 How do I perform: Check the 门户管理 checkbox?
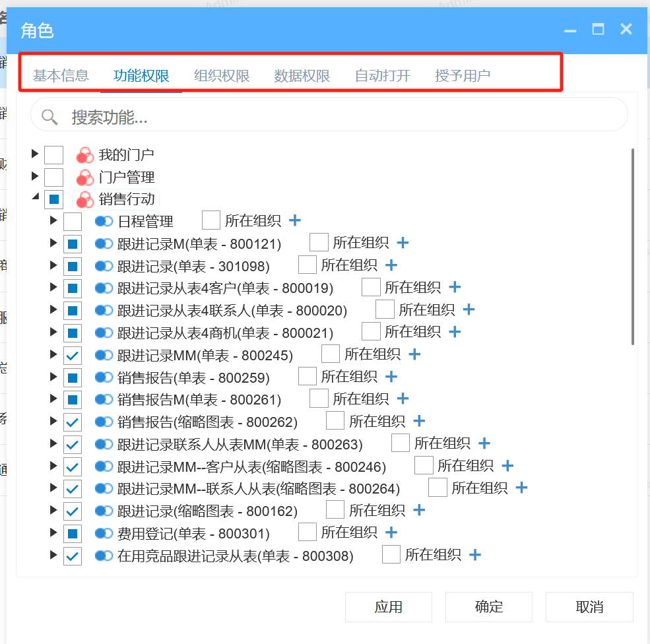[53, 177]
